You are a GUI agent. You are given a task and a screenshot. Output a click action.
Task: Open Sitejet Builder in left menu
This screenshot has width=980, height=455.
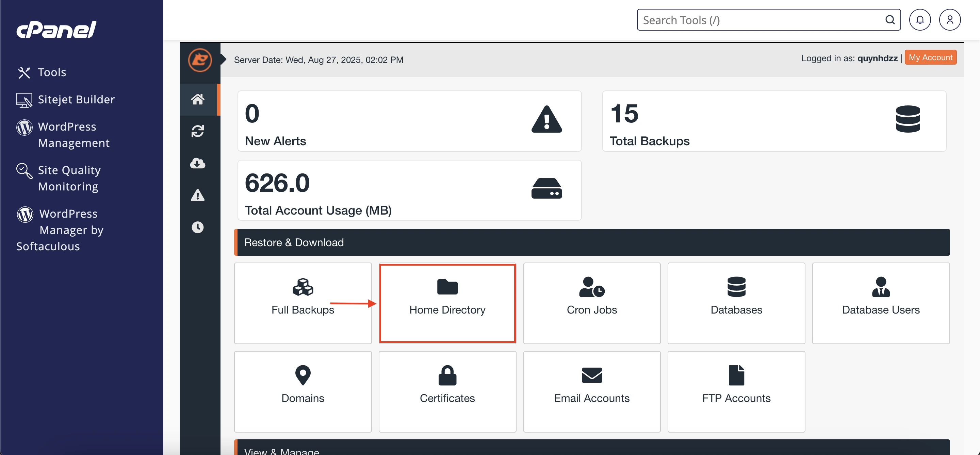click(76, 100)
